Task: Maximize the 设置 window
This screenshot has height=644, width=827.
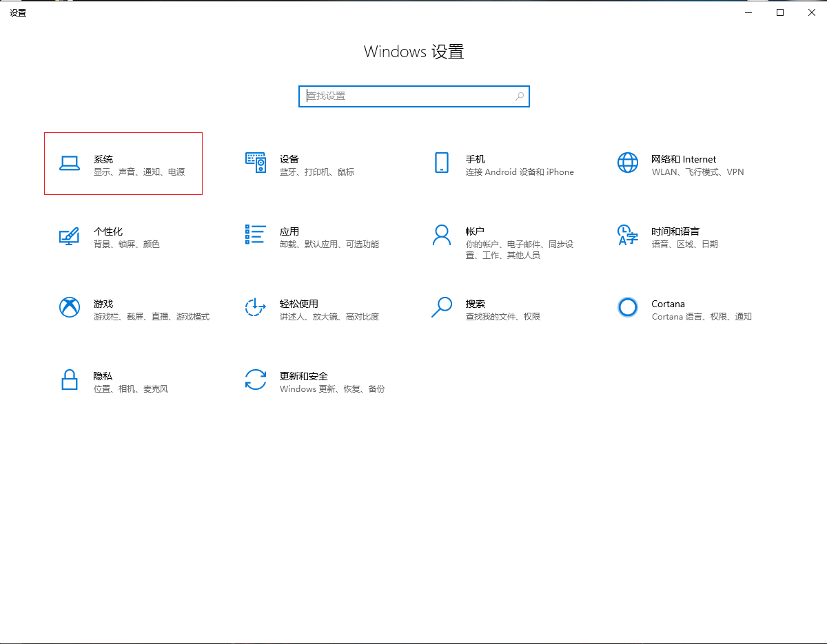Action: click(x=780, y=12)
